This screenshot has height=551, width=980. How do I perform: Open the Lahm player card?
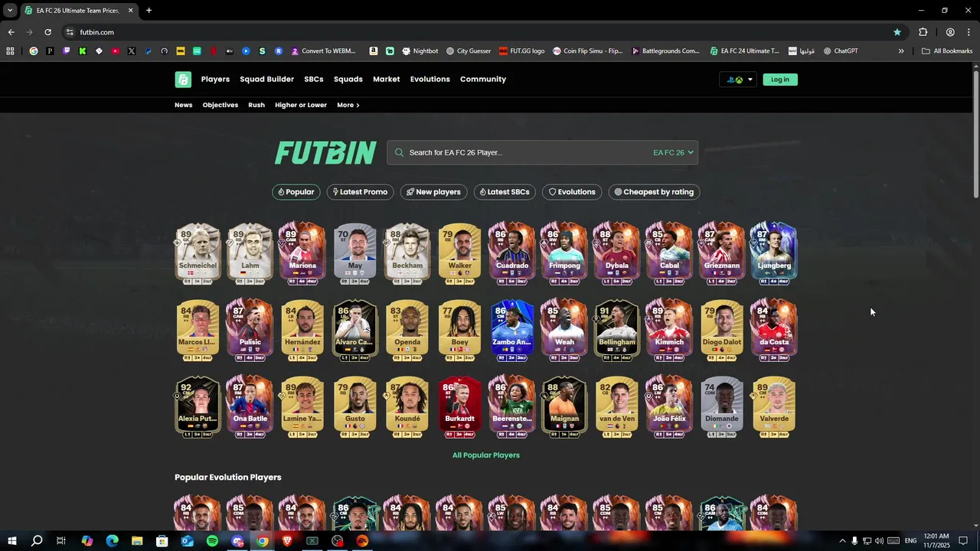click(250, 253)
